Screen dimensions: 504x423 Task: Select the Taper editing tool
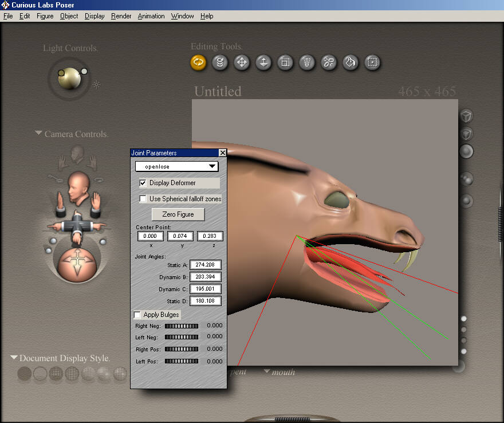pyautogui.click(x=307, y=62)
